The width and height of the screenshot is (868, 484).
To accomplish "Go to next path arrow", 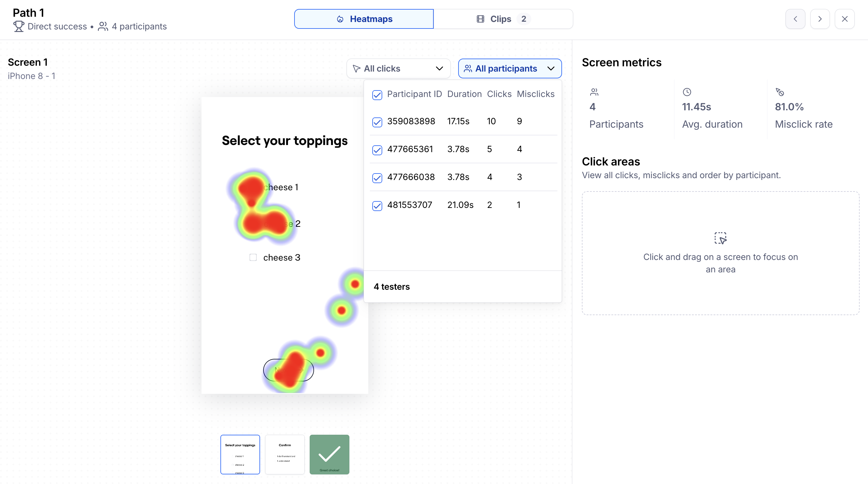I will [x=820, y=19].
